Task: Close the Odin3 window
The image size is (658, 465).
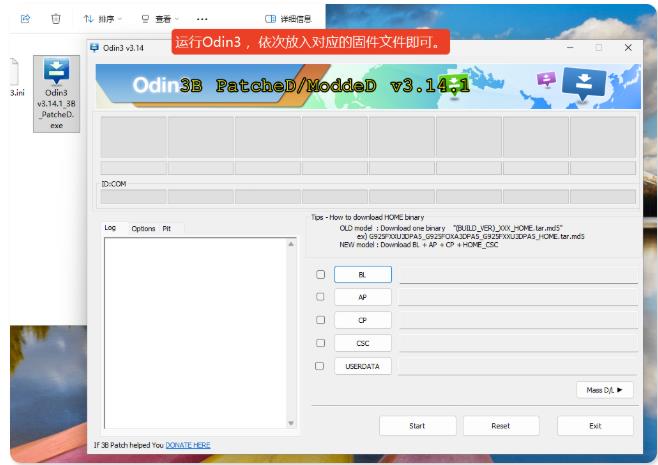Action: pyautogui.click(x=628, y=47)
